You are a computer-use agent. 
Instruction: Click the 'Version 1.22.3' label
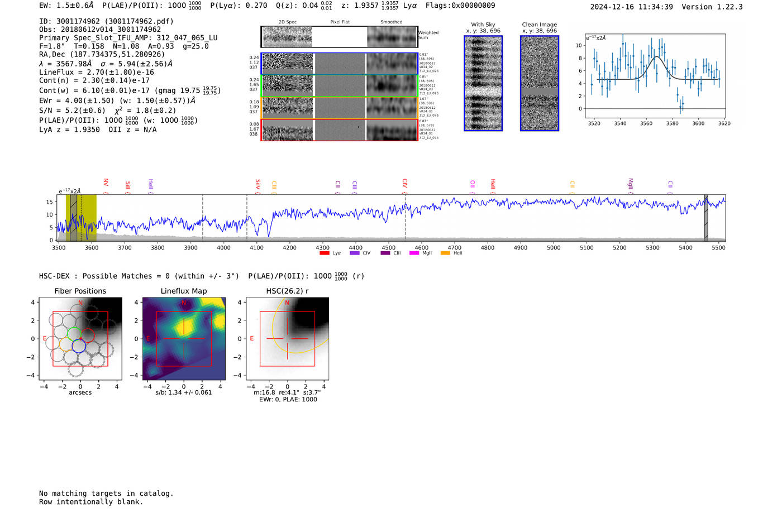[x=712, y=7]
